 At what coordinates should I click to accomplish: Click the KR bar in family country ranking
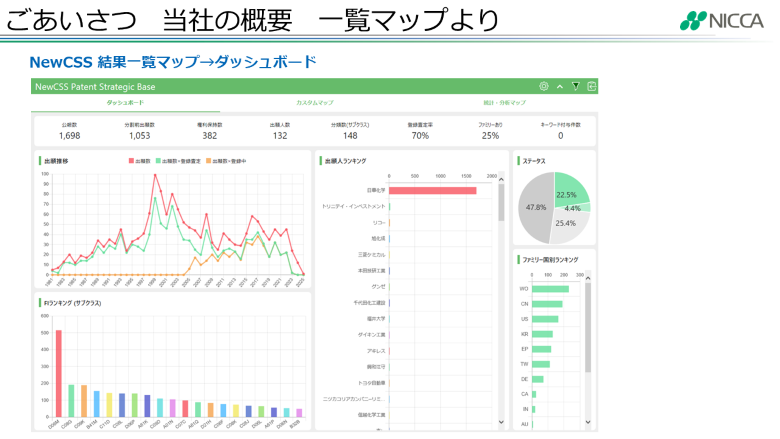542,334
